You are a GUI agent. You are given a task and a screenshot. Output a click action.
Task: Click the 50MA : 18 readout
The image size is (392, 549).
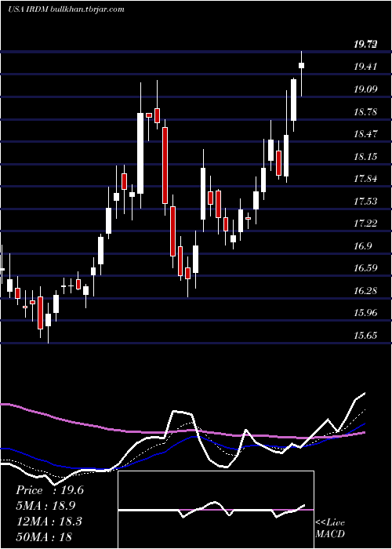tap(44, 536)
